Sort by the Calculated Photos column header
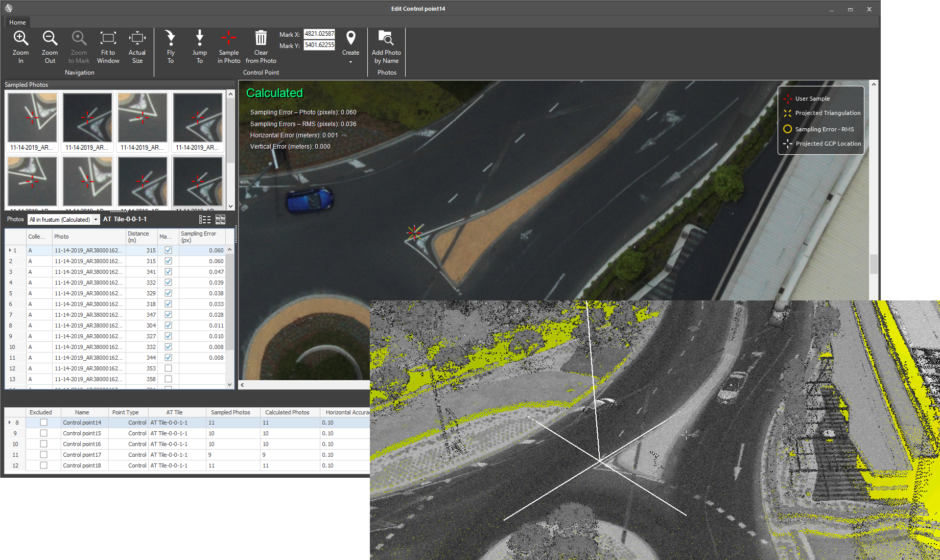Screen dimensions: 940x560 [290, 412]
